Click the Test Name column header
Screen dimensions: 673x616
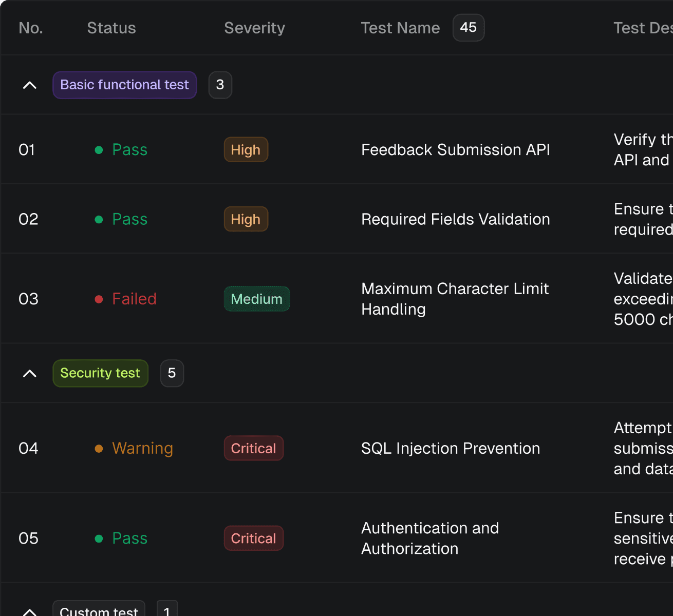(x=400, y=28)
